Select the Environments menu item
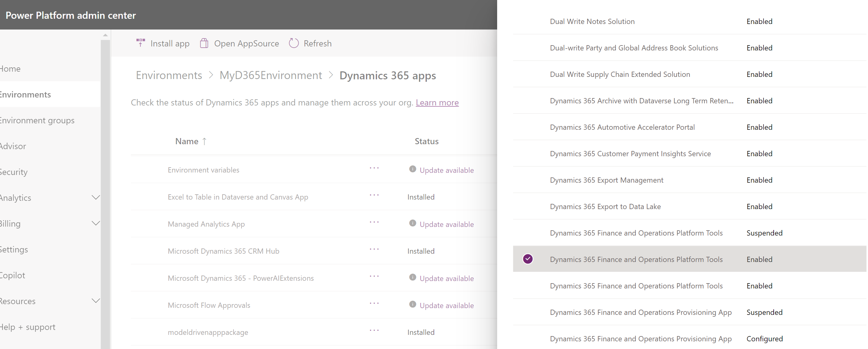 [x=26, y=94]
